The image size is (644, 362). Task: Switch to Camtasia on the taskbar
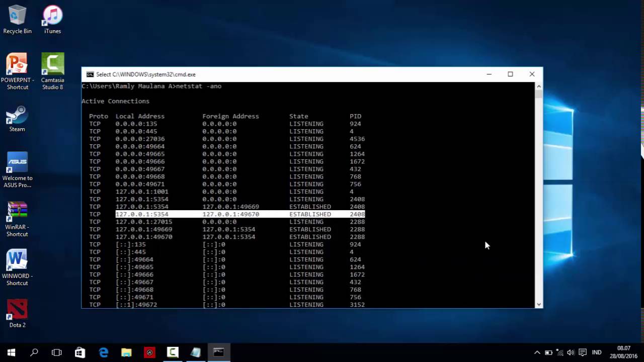coord(173,352)
